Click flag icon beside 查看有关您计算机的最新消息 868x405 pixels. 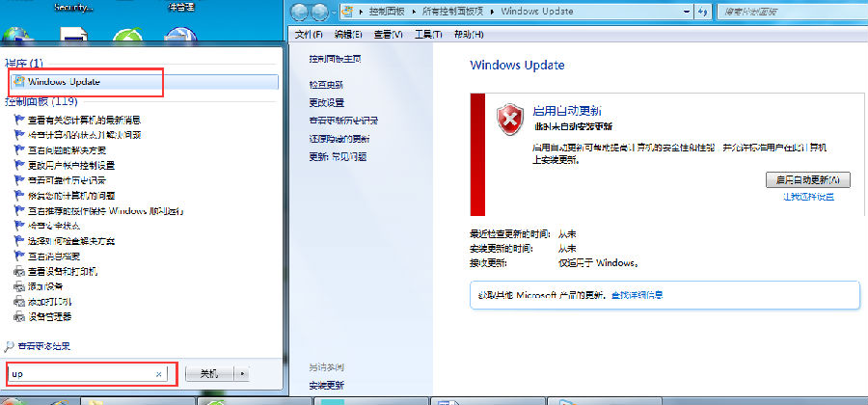[x=19, y=120]
